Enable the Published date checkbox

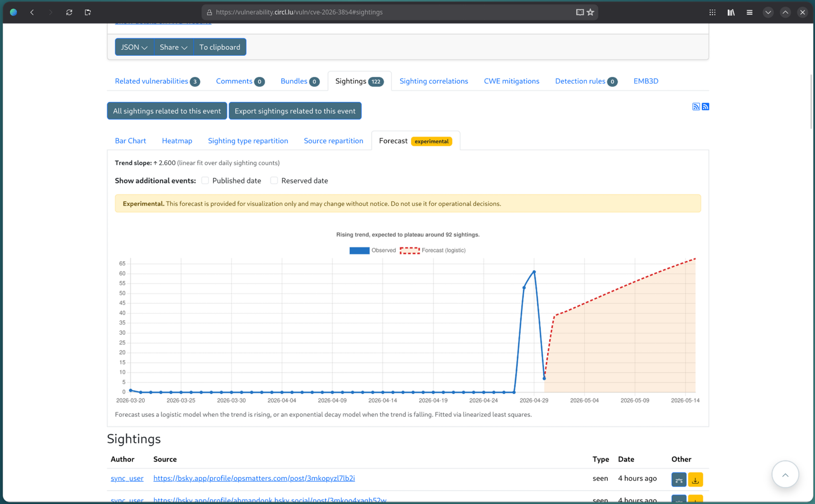point(205,181)
